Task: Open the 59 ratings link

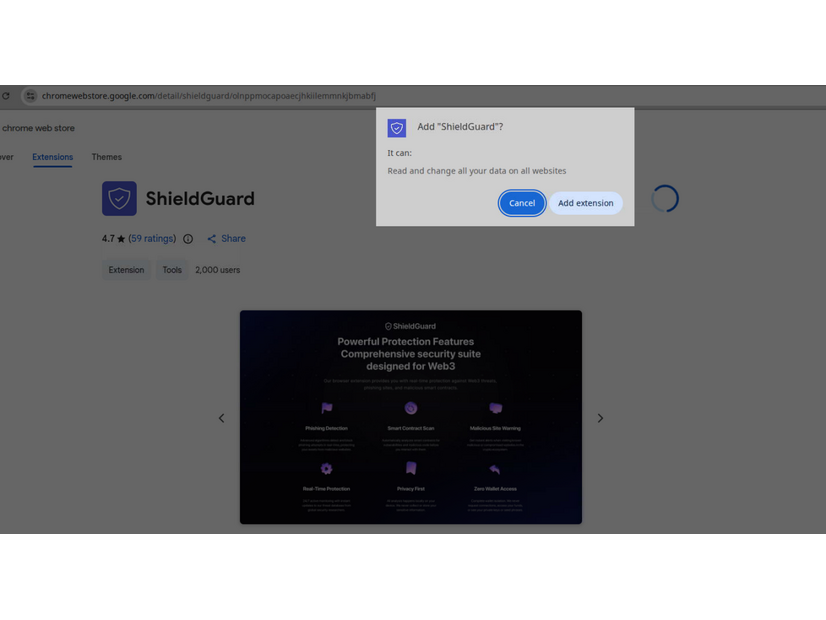Action: click(x=149, y=238)
